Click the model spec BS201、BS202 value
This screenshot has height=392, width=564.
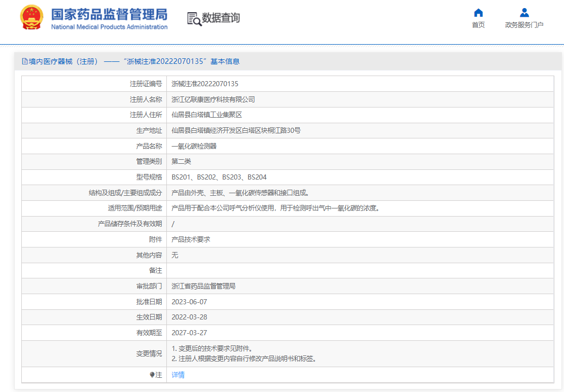click(219, 177)
